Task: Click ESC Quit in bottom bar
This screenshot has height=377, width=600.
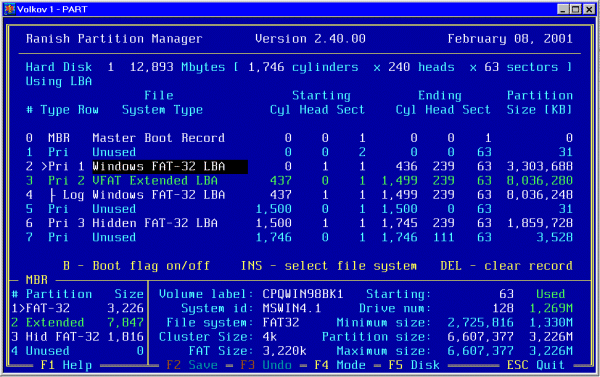Action: 536,365
